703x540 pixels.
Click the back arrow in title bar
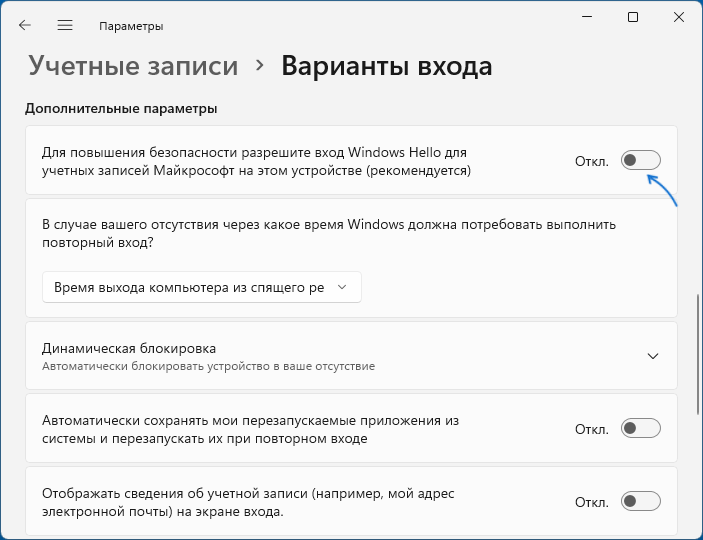[25, 25]
